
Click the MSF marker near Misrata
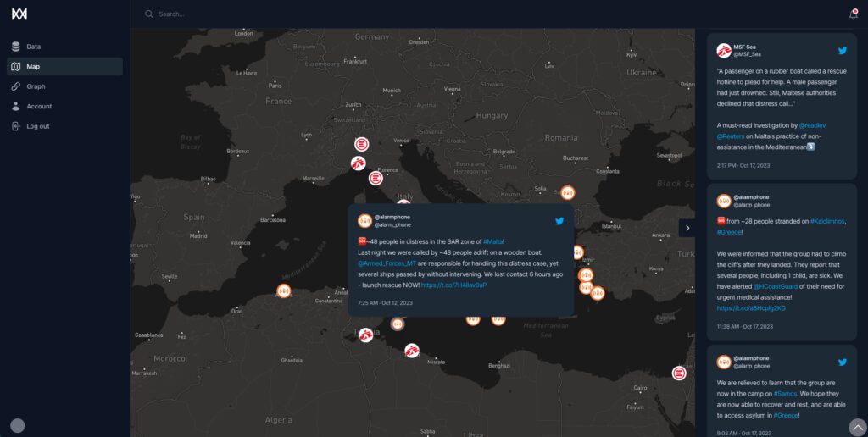click(412, 350)
